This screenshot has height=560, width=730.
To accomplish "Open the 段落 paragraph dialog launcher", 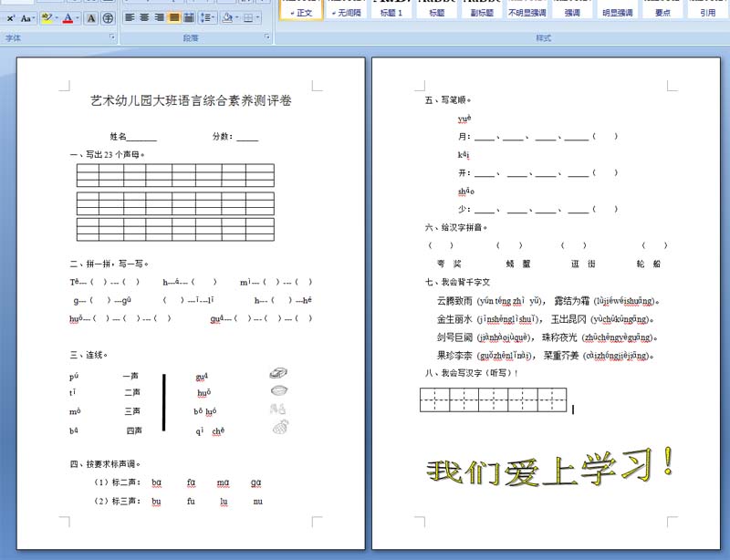I will [x=267, y=36].
